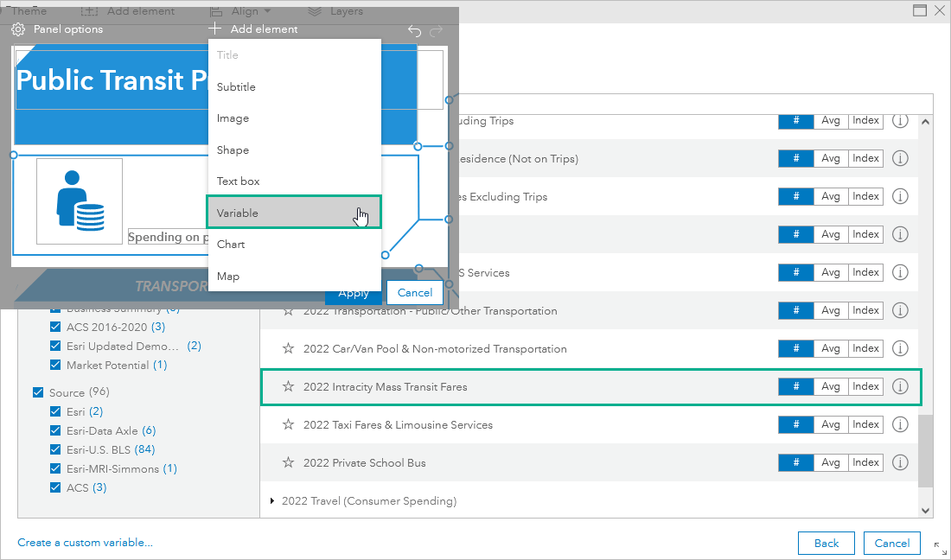Choose Chart in the Add element menu

230,244
